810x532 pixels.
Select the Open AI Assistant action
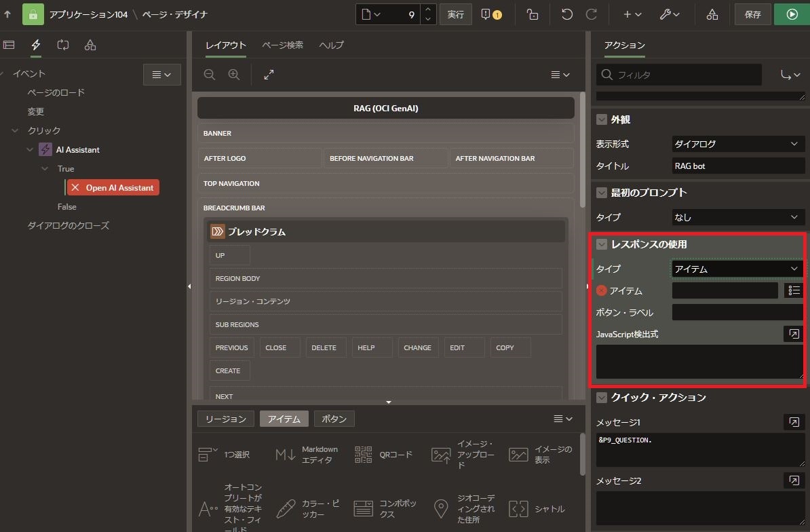113,187
